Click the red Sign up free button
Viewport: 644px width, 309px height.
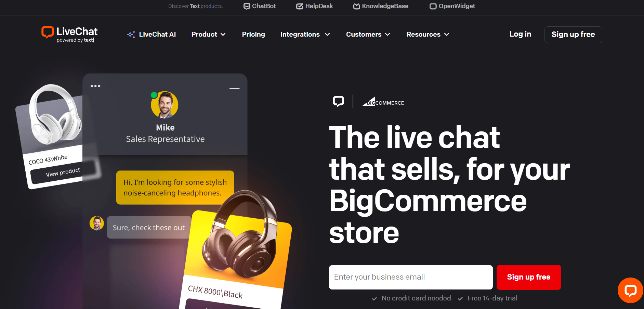[529, 277]
